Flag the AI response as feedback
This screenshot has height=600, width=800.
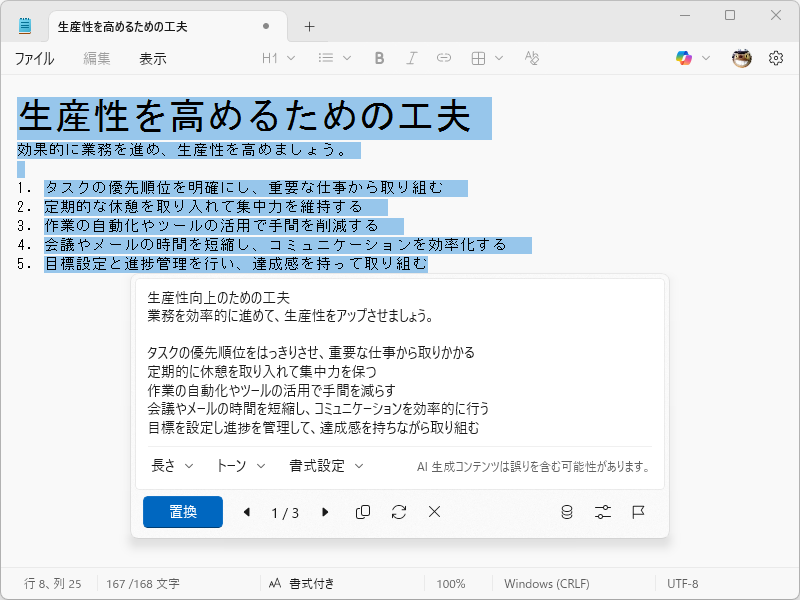point(638,512)
